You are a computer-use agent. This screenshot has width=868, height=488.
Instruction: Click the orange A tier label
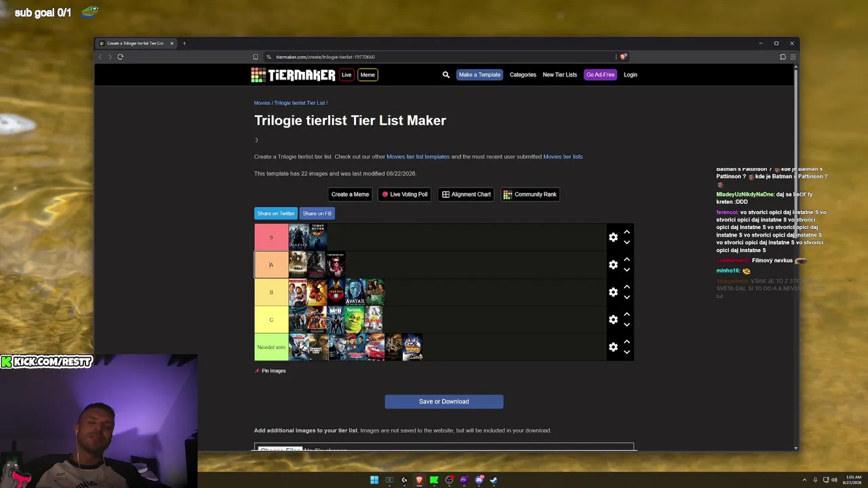point(271,264)
